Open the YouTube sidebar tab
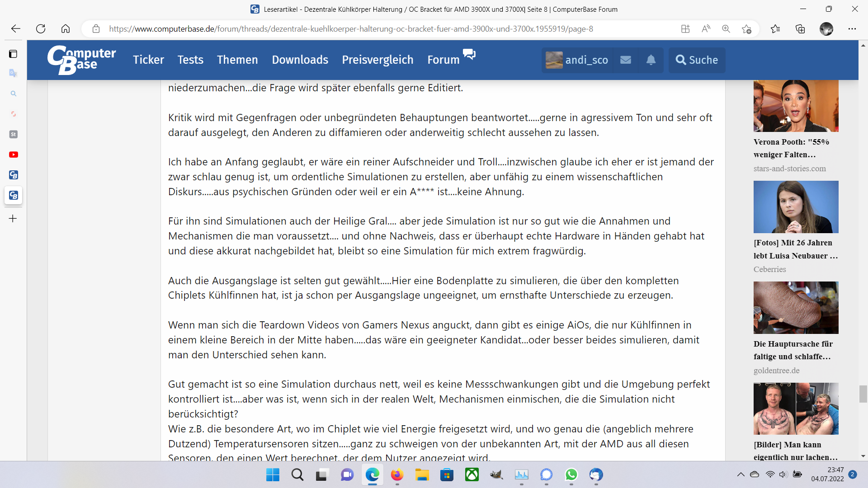 point(14,155)
